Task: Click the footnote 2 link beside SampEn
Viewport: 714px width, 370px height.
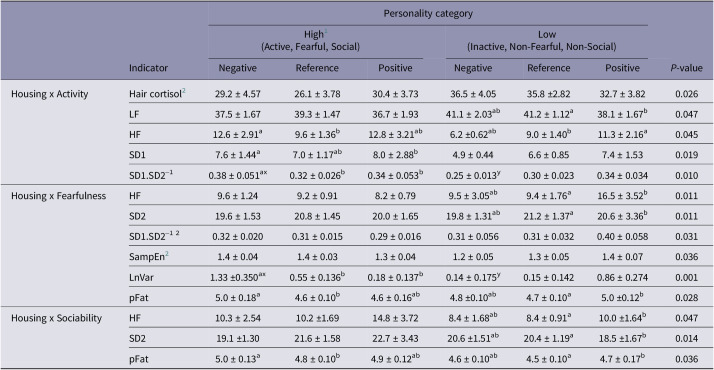Action: pos(167,254)
